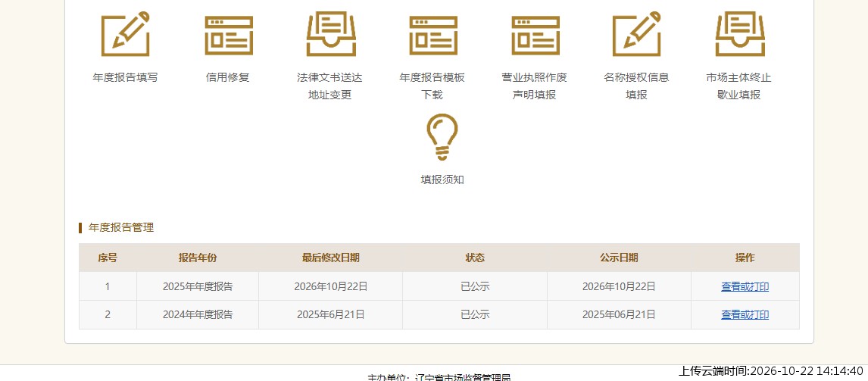Screen dimensions: 868x381
Task: Click the 年度报告模板下载 icon
Action: (433, 35)
